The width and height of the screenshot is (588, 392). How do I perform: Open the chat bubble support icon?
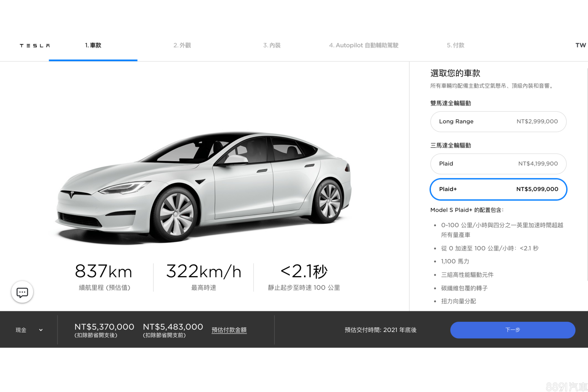coord(22,292)
